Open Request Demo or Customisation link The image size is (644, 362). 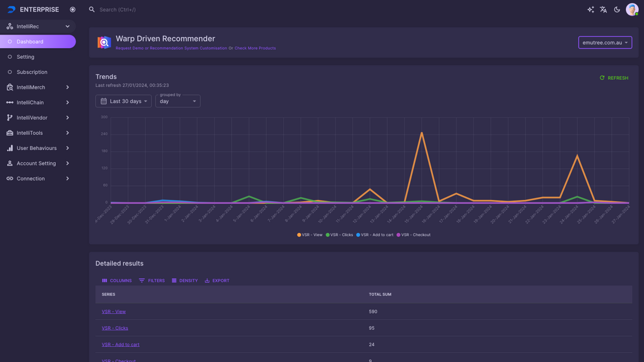[x=171, y=48]
